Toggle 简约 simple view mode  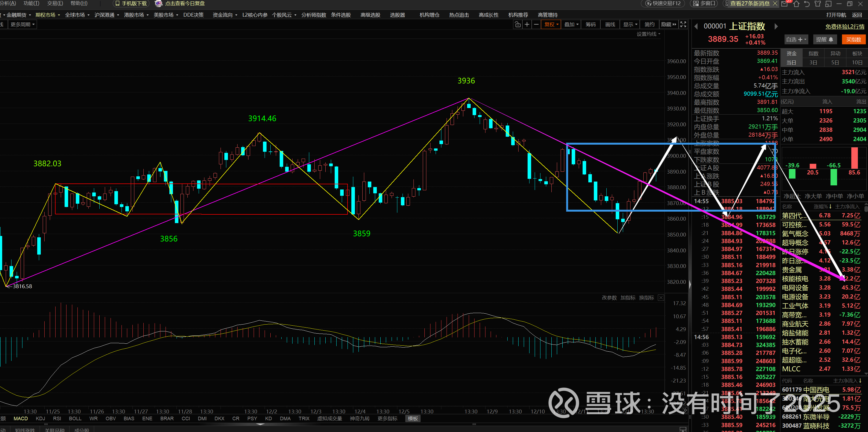(x=649, y=24)
